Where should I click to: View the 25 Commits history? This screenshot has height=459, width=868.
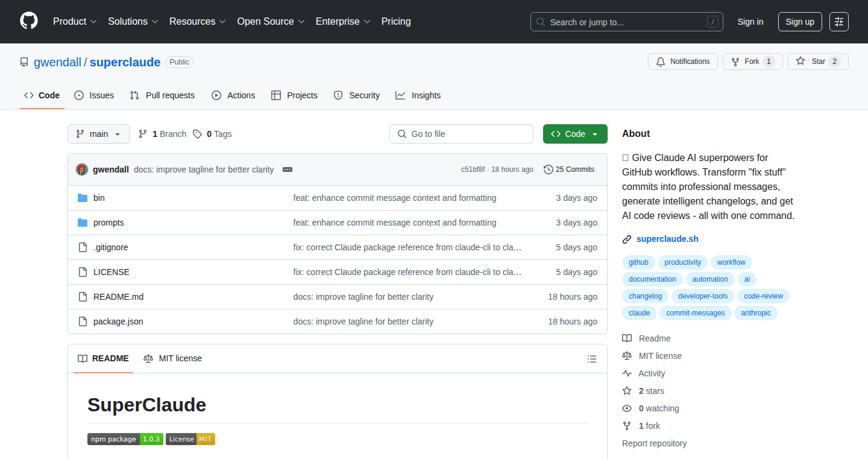point(569,169)
